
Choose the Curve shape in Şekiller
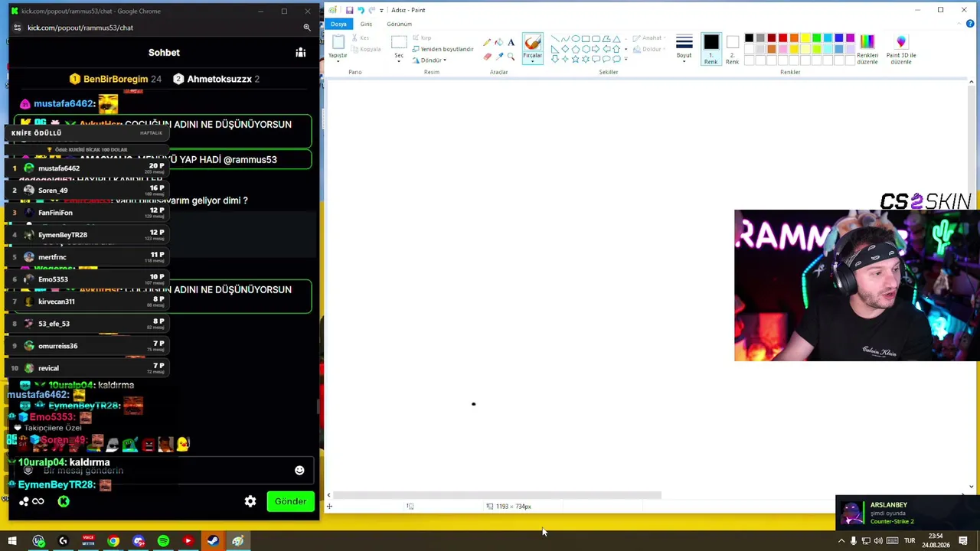[565, 39]
